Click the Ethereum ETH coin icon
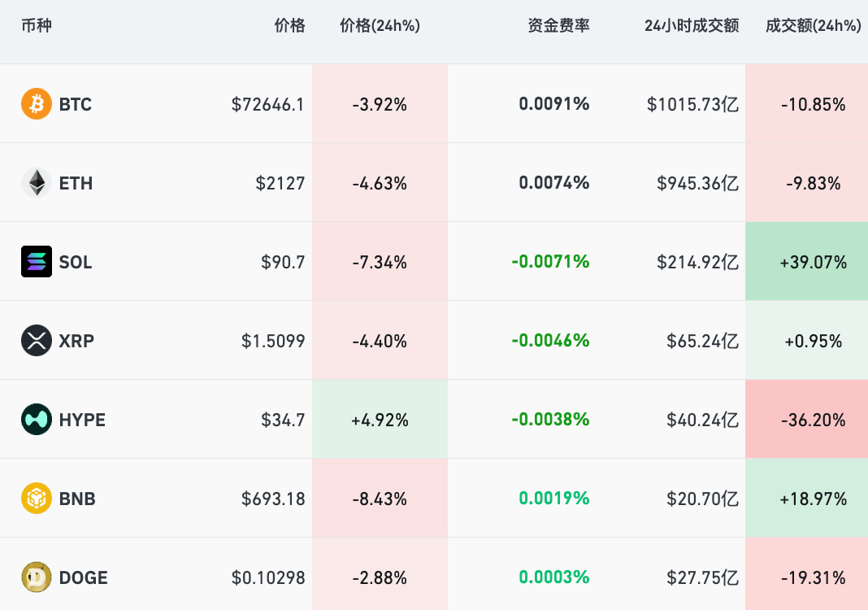 coord(37,183)
